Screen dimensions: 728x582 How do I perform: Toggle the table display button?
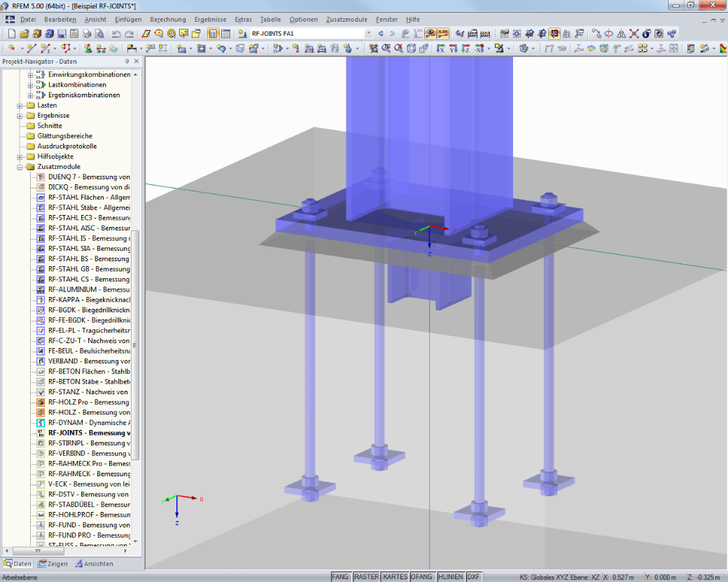pos(225,34)
